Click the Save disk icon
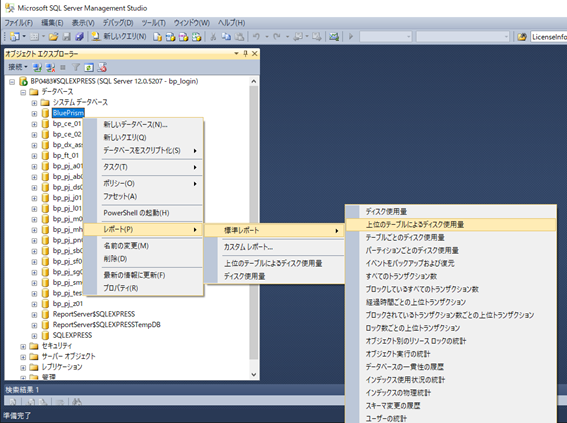 pyautogui.click(x=67, y=37)
